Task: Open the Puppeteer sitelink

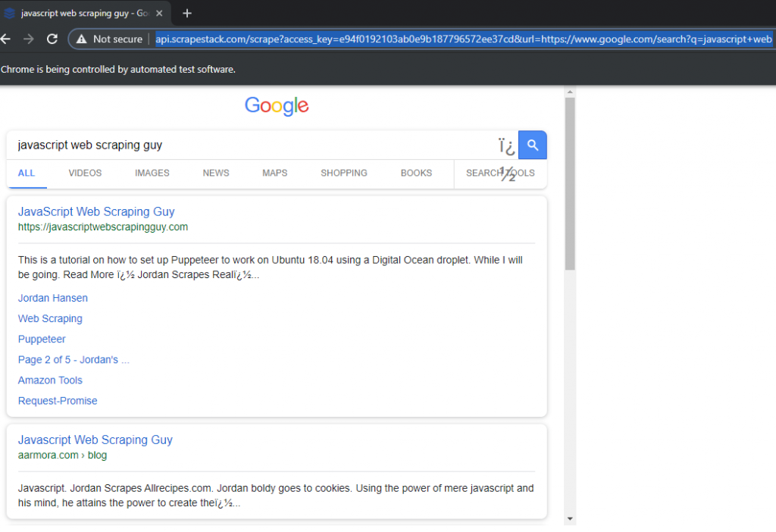Action: tap(42, 339)
